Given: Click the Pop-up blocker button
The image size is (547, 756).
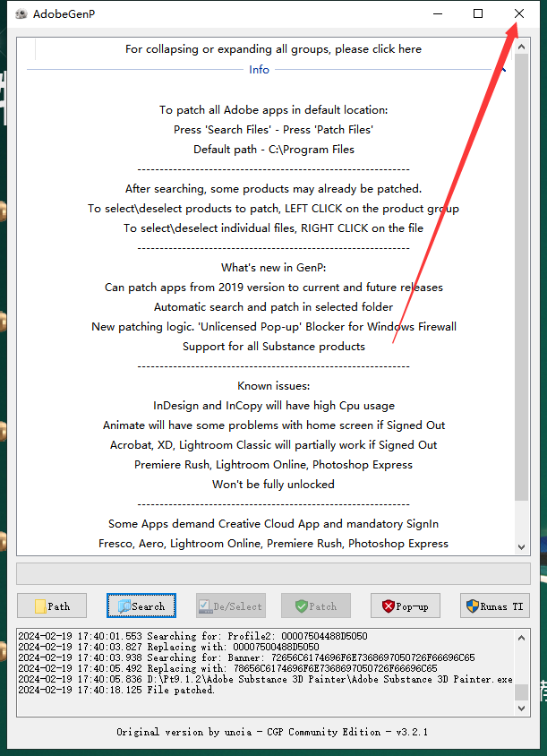Looking at the screenshot, I should 406,606.
